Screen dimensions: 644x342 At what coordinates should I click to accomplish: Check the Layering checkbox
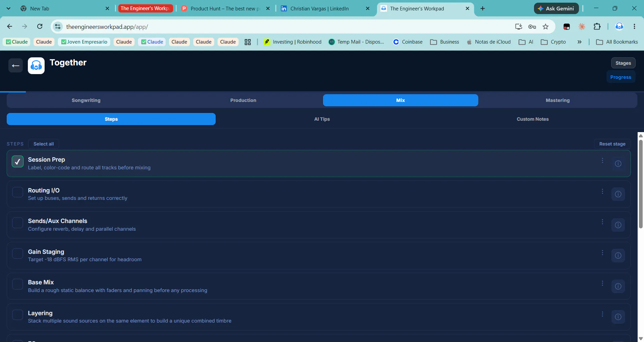pos(17,315)
